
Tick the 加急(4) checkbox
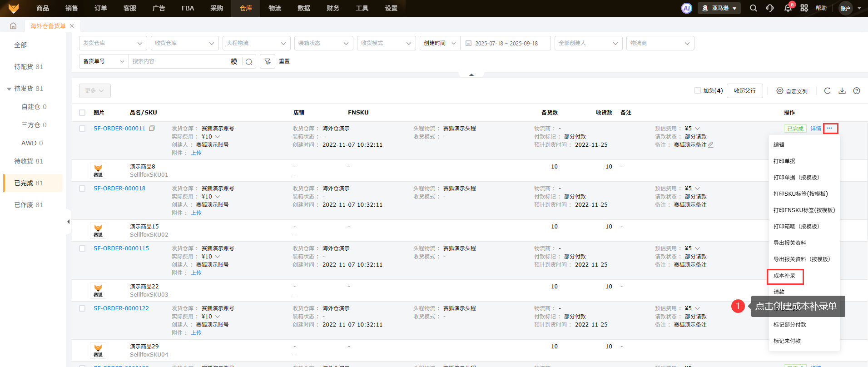pos(697,91)
